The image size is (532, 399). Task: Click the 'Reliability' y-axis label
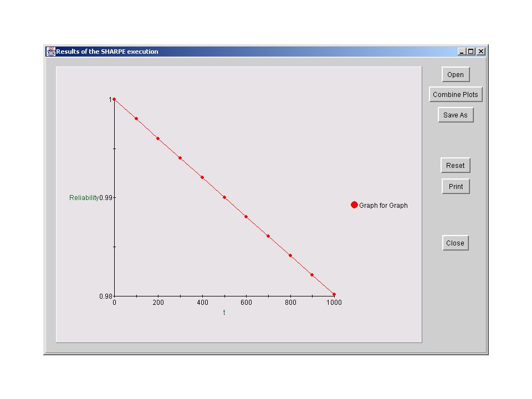point(84,197)
